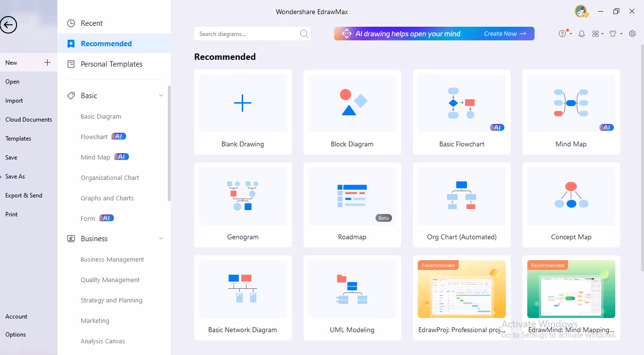This screenshot has height=355, width=644.
Task: Open the Genogram template
Action: point(243,205)
